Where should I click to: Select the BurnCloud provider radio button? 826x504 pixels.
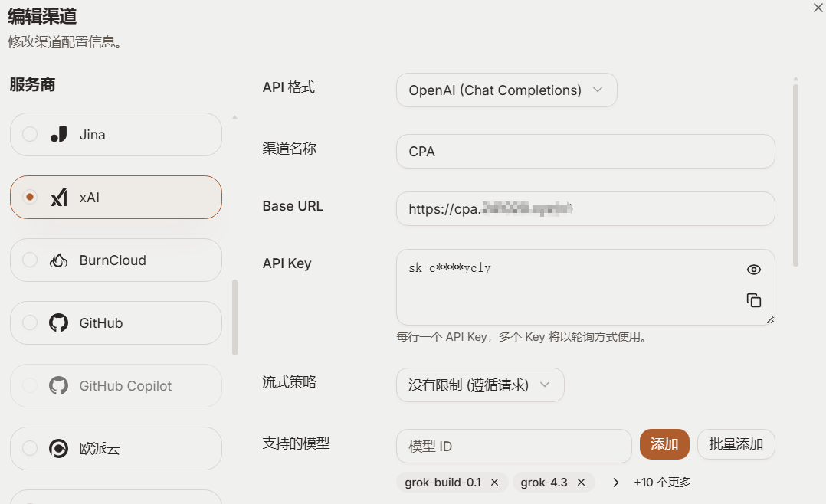tap(30, 260)
